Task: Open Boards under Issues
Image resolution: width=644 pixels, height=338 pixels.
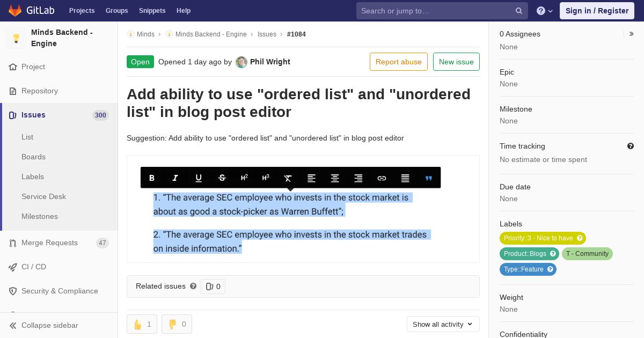Action: coord(33,157)
